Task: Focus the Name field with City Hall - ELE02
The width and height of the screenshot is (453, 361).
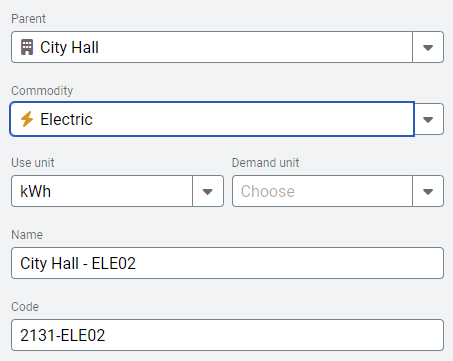Action: coord(227,263)
